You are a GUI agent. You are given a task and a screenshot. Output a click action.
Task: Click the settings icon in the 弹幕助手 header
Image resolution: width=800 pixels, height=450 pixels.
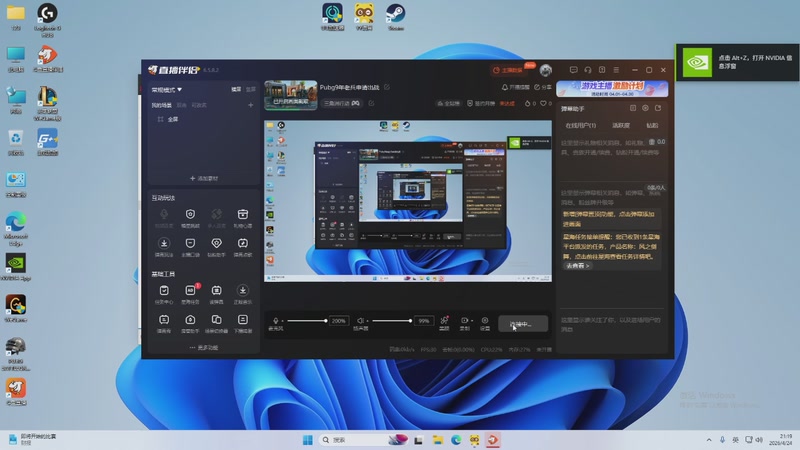(x=645, y=108)
